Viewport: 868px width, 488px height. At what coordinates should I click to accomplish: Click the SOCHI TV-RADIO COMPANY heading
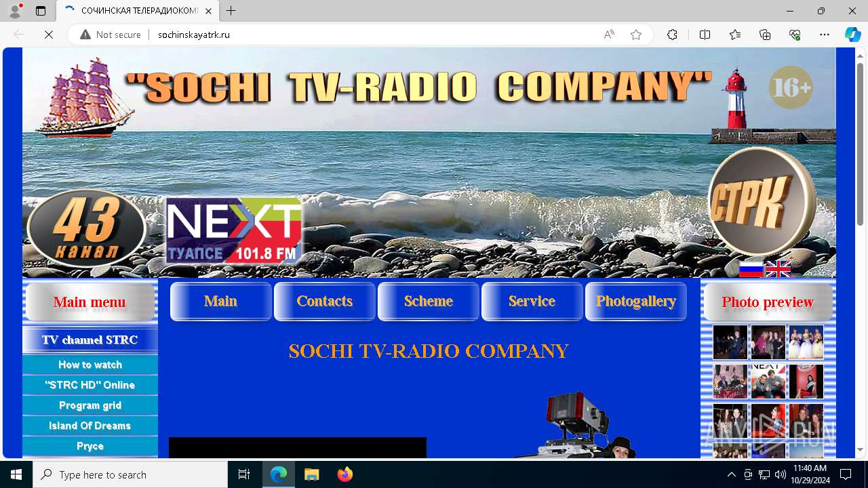pyautogui.click(x=429, y=351)
